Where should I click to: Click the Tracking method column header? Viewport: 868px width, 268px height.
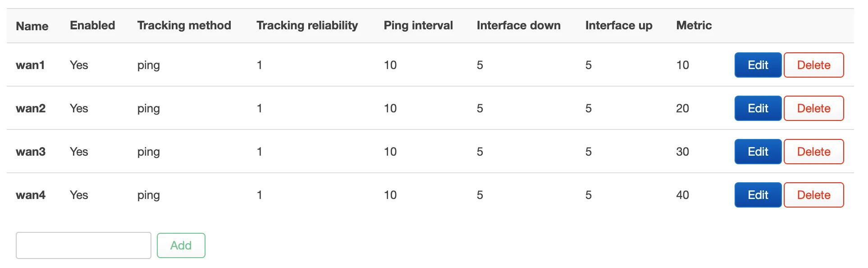pos(184,26)
